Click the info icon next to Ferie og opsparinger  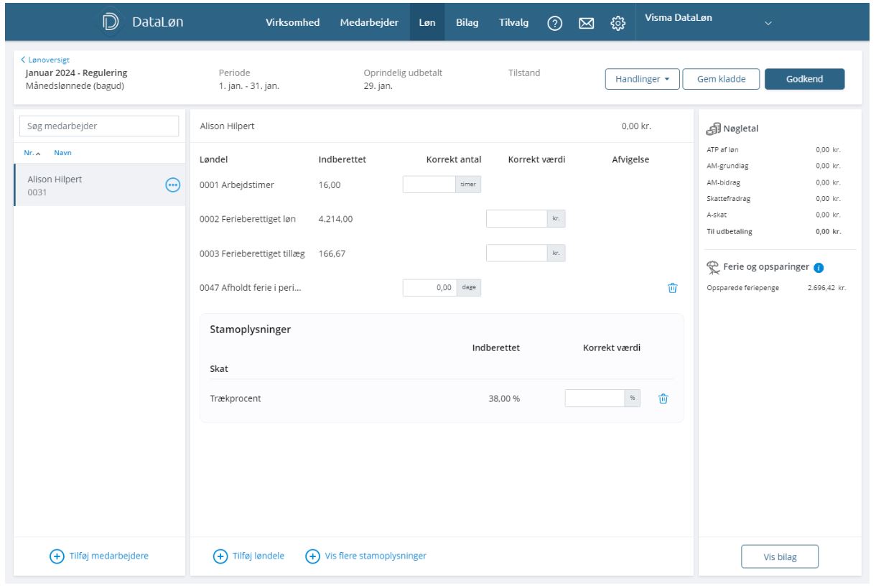[819, 268]
